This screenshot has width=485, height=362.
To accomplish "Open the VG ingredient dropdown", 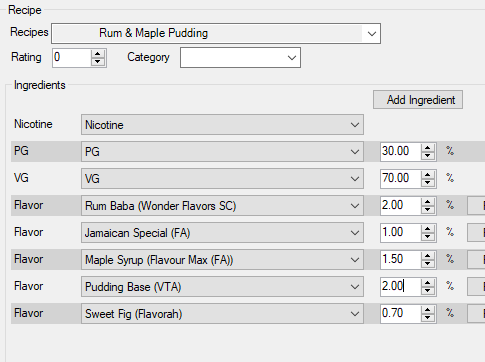I will 222,179.
